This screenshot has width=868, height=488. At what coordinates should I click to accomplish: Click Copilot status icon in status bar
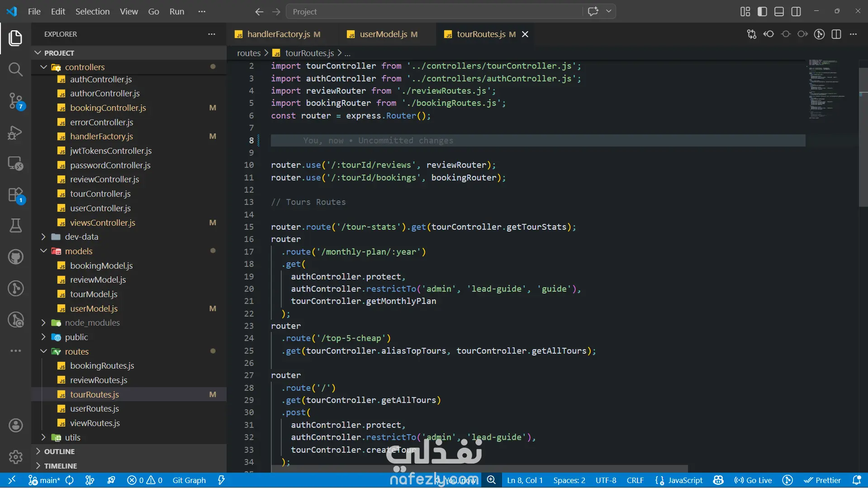[718, 480]
